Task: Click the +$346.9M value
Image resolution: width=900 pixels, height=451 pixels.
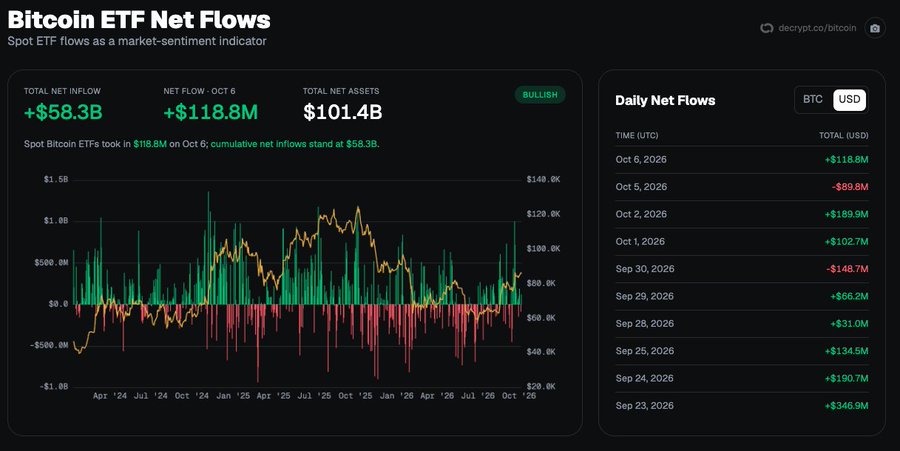Action: 847,406
